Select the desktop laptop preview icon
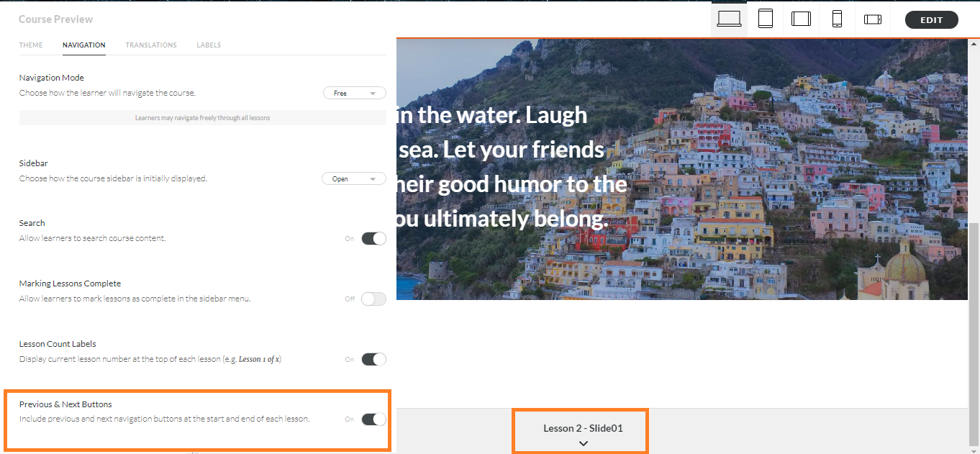980x454 pixels. [729, 19]
